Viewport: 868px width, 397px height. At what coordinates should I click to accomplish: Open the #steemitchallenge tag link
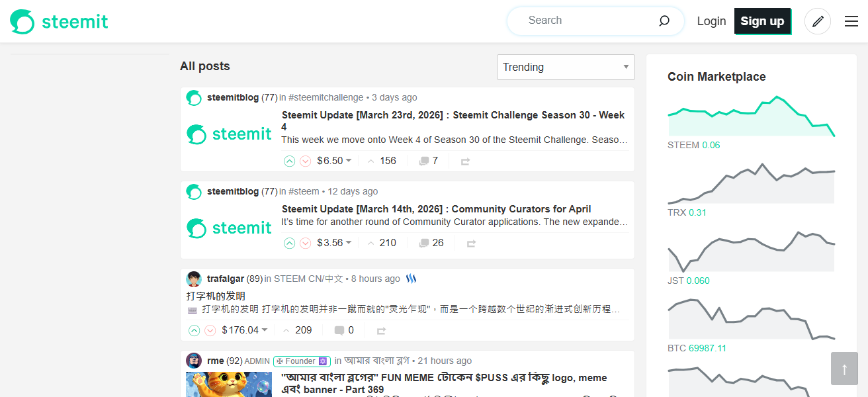(325, 97)
